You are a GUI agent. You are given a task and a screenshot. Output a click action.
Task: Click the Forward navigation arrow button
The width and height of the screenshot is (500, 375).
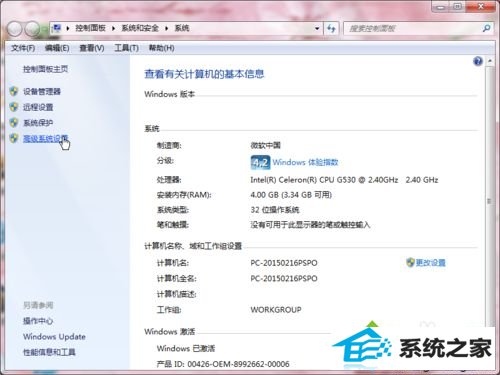coord(32,29)
